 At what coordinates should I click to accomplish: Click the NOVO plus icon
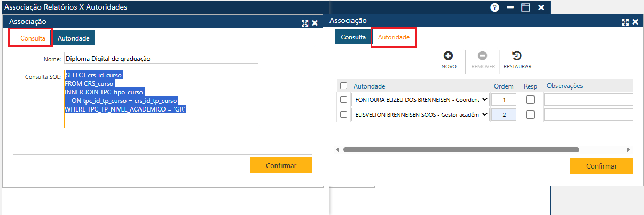click(x=449, y=55)
